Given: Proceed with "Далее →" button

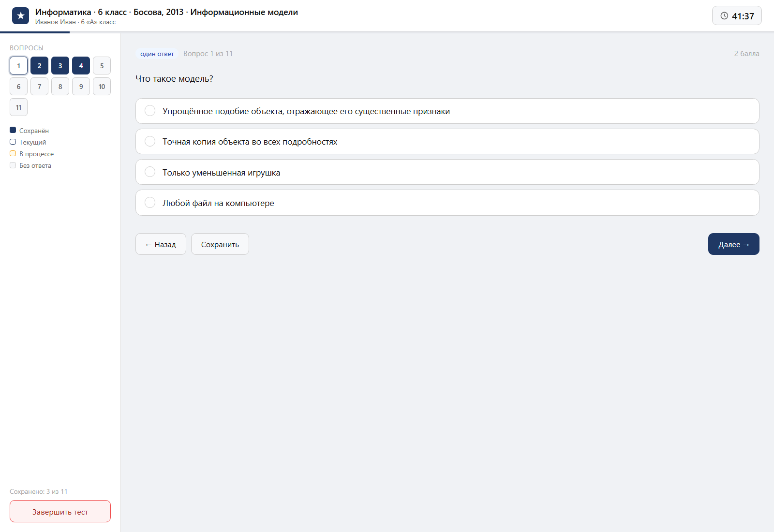Looking at the screenshot, I should tap(734, 244).
